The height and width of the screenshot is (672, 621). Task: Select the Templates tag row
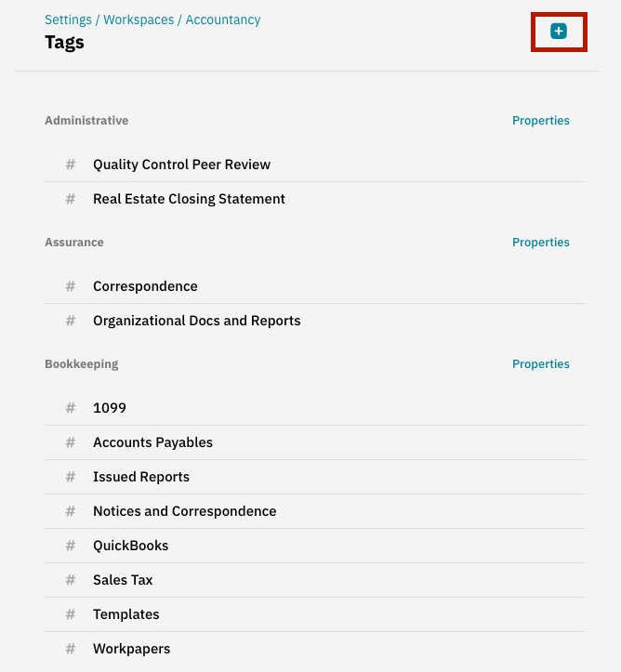click(x=126, y=614)
